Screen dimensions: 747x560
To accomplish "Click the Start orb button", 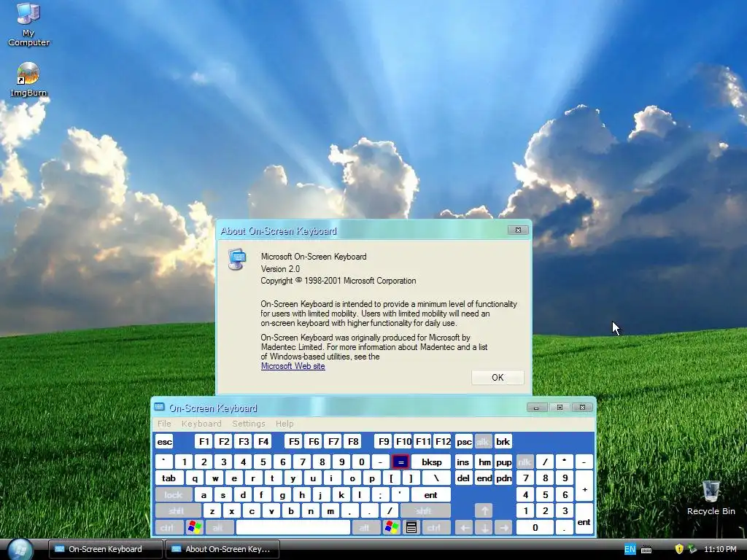I will (x=20, y=550).
